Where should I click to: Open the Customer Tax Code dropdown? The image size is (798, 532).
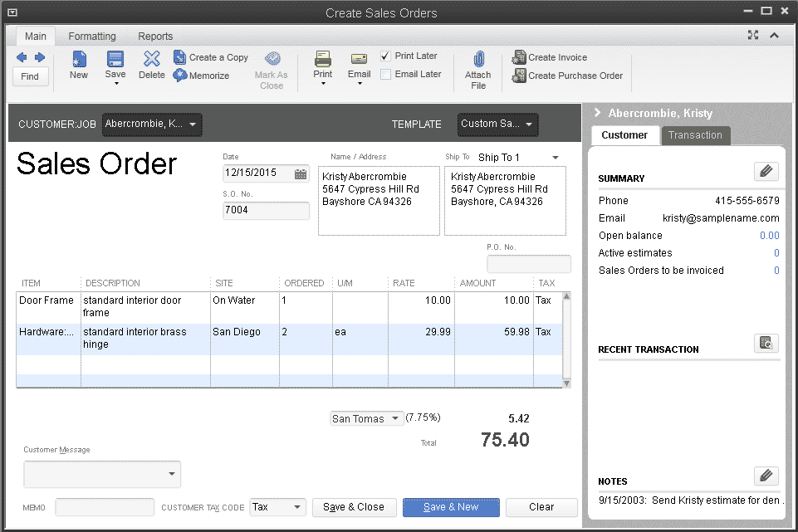297,507
